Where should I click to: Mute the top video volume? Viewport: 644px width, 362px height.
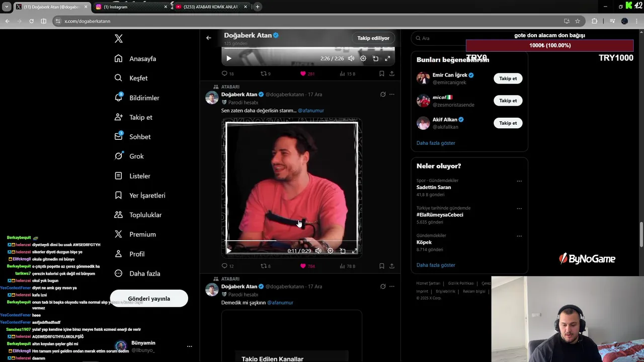coord(351,58)
